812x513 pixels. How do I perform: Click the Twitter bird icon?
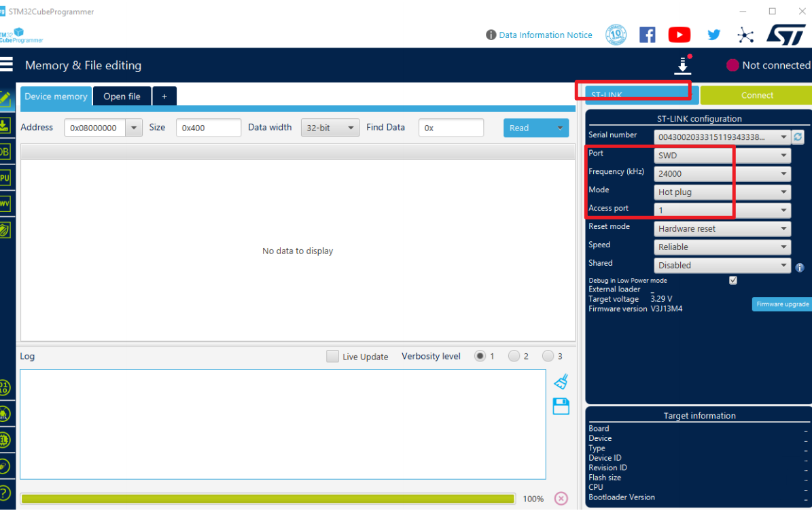click(713, 35)
